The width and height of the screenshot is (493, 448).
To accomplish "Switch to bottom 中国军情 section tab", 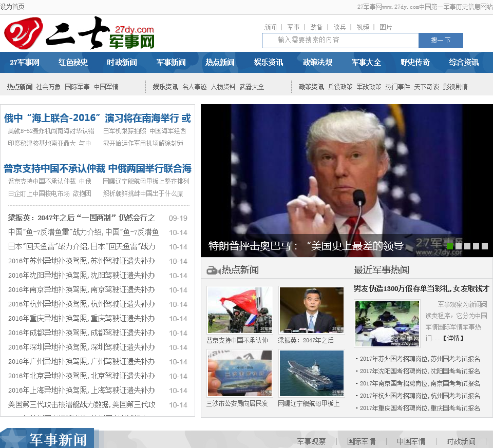I will click(x=411, y=441).
